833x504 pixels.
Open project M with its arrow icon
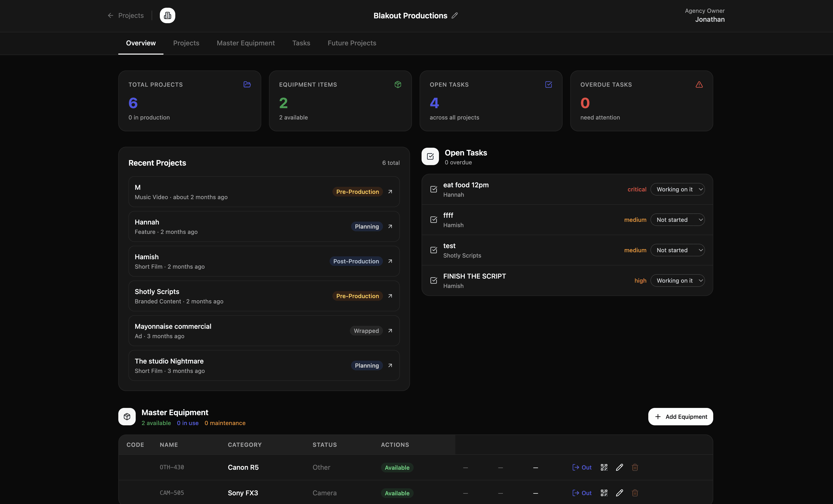(x=390, y=192)
